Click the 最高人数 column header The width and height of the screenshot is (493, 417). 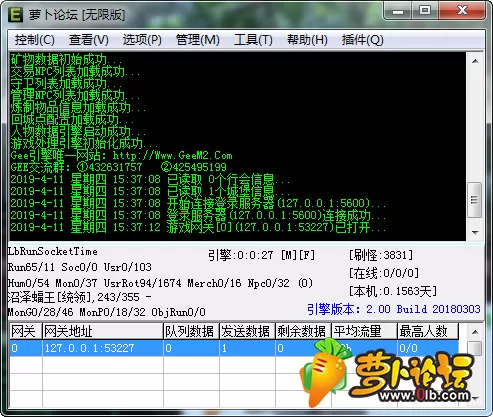[428, 331]
